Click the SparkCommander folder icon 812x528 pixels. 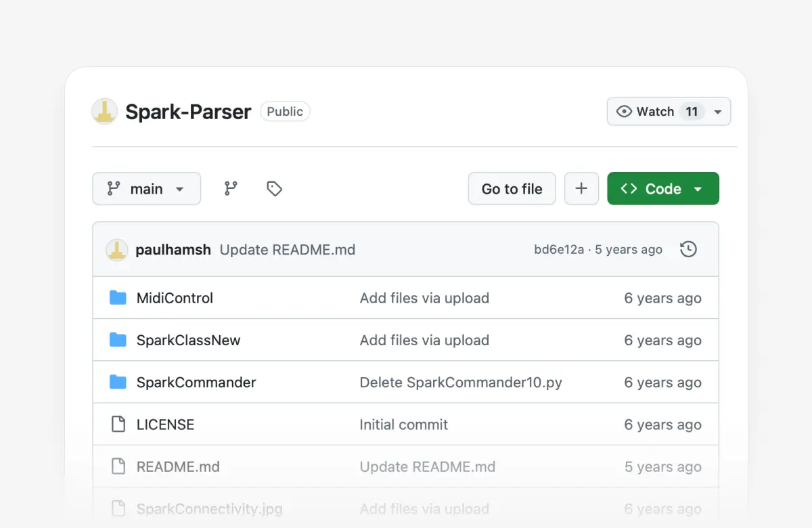pos(118,382)
